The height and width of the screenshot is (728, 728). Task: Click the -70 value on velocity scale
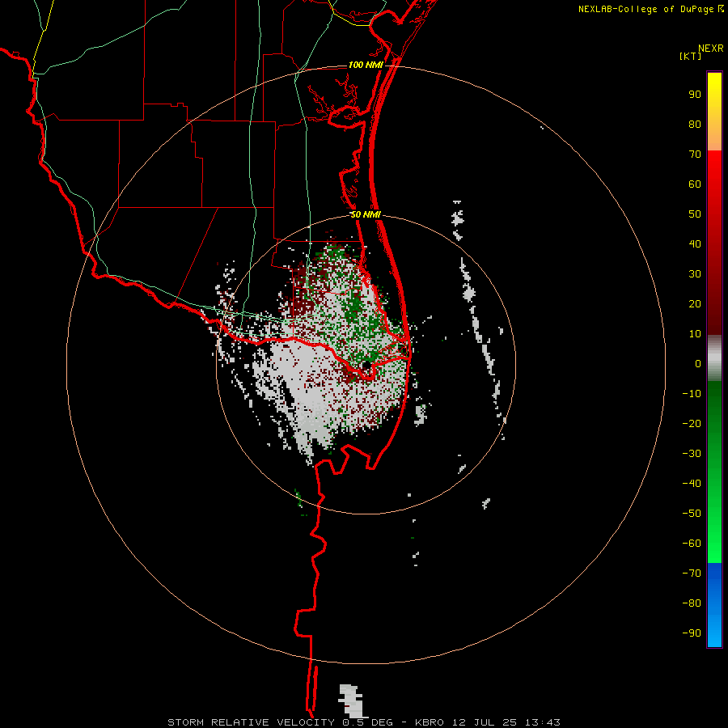click(692, 574)
